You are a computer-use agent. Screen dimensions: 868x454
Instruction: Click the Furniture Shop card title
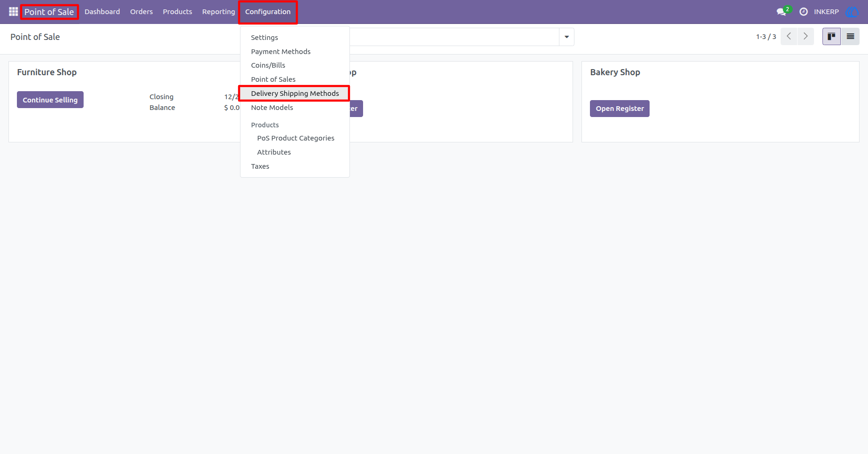tap(47, 72)
